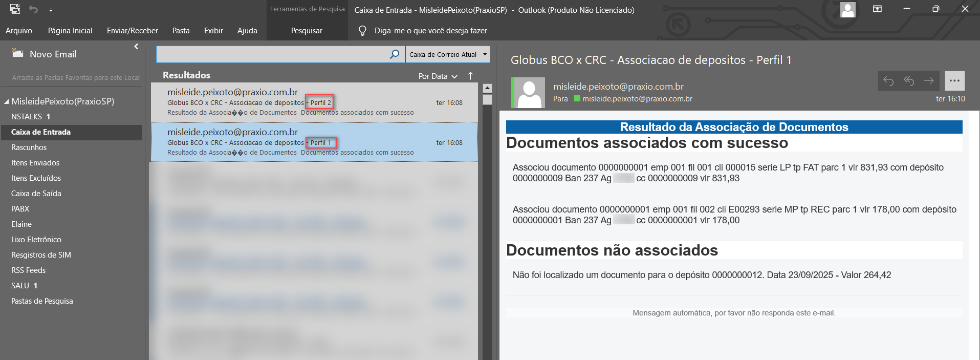Open the Elaine folder
This screenshot has width=980, height=360.
point(71,224)
